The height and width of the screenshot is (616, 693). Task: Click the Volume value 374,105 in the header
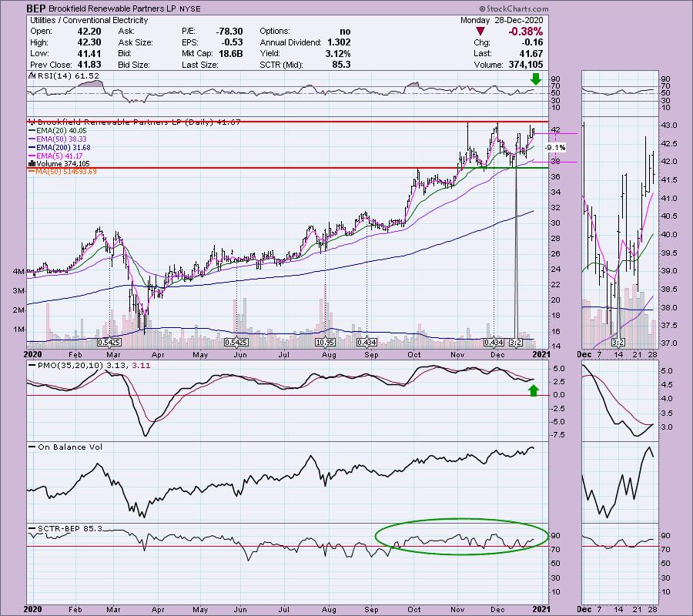tap(524, 65)
